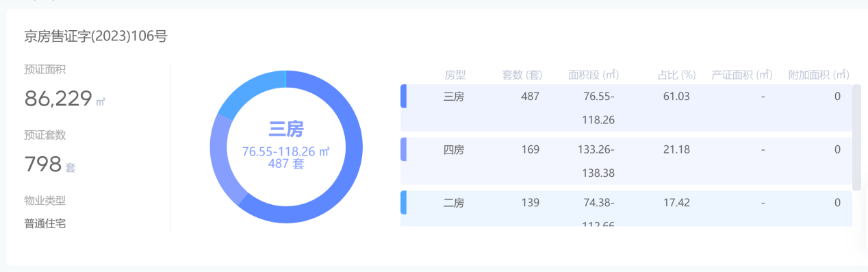Click the 二房 row color marker
The width and height of the screenshot is (868, 272).
(403, 202)
